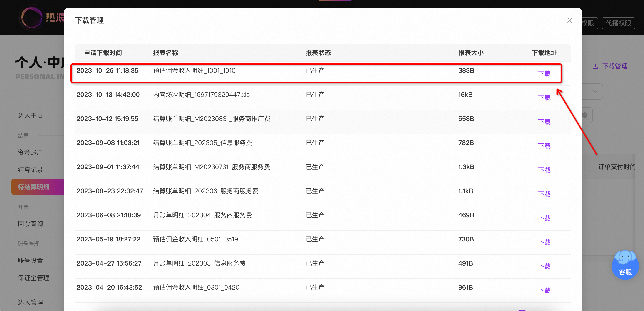This screenshot has width=644, height=311.
Task: Download 结算账单明细_202306_服务商服务费 report
Action: tap(544, 194)
